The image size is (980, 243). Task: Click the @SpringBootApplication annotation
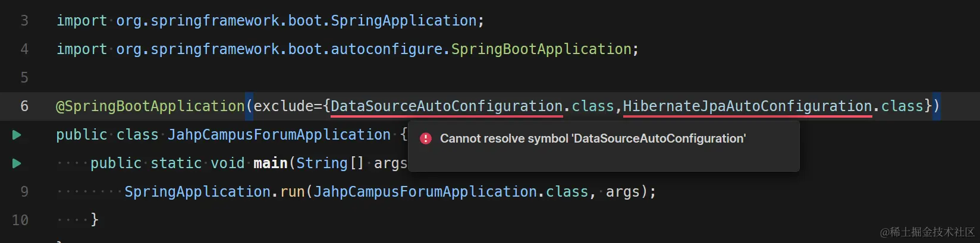150,106
